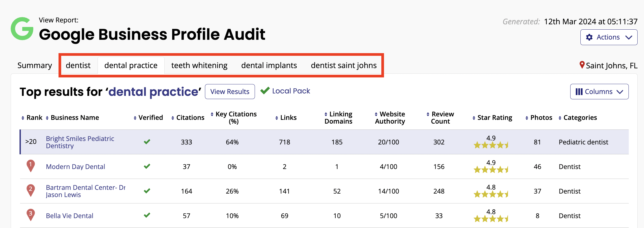Image resolution: width=644 pixels, height=228 pixels.
Task: Click star rating stars for Bella Vie Dental
Action: [491, 219]
